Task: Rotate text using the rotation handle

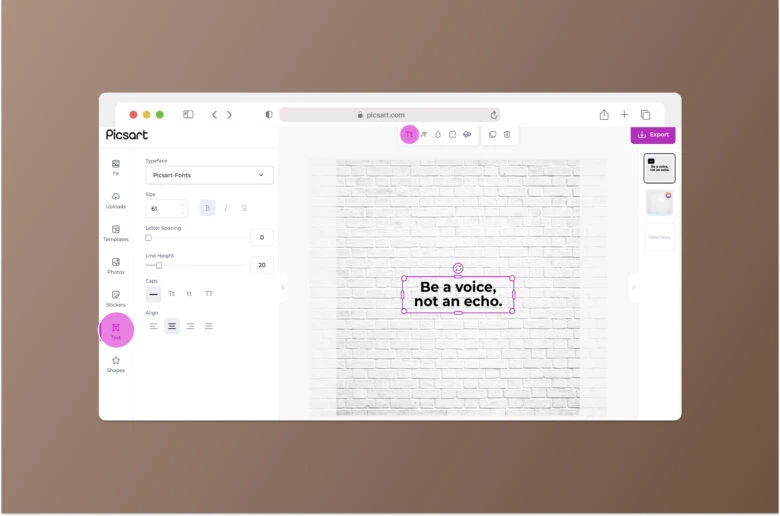Action: (458, 268)
